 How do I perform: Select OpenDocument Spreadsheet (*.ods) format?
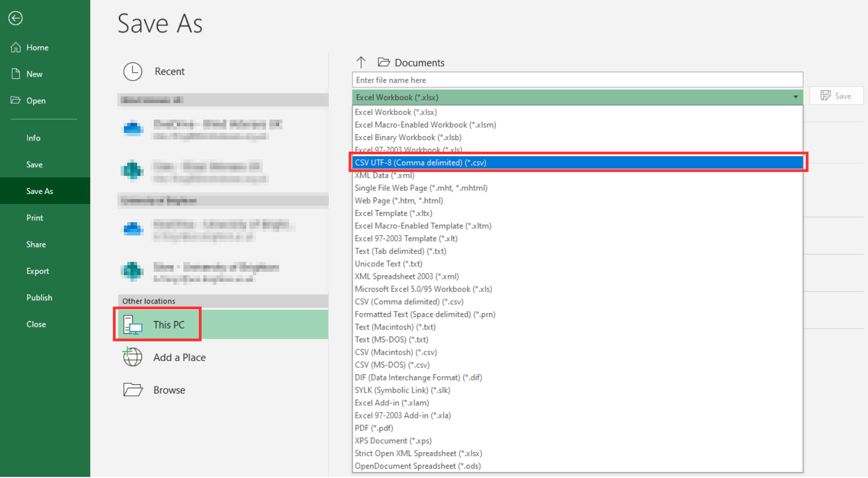(577, 467)
